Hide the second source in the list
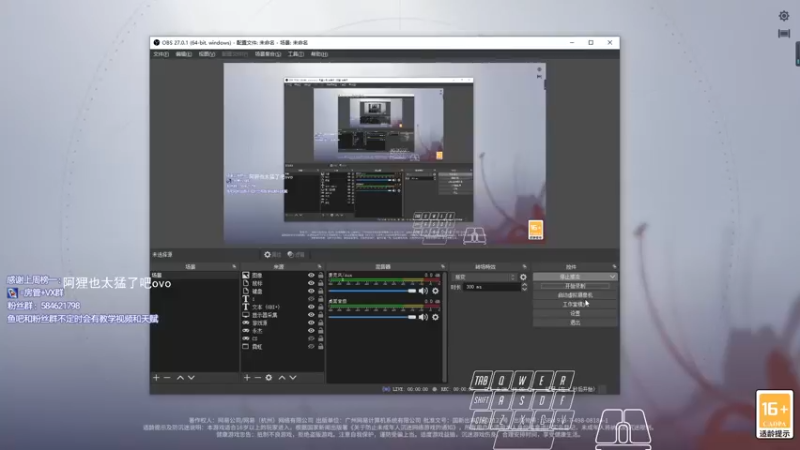The width and height of the screenshot is (800, 450). click(311, 283)
